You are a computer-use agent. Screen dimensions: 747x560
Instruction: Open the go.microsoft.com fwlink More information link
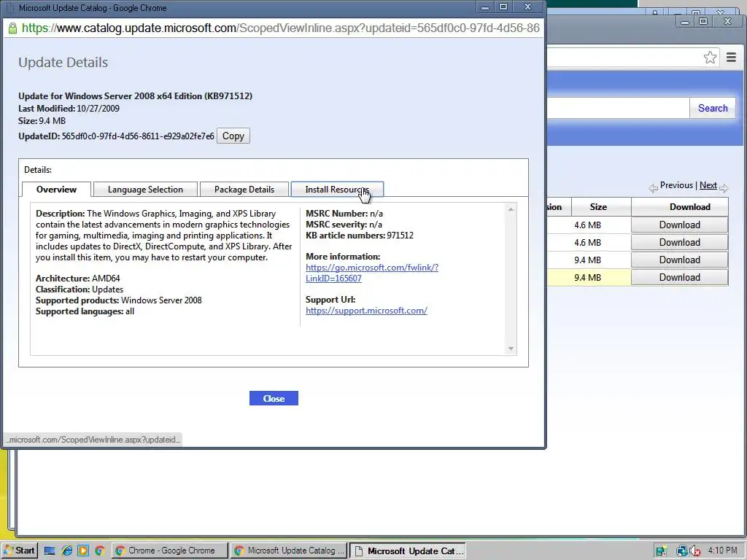pyautogui.click(x=372, y=273)
